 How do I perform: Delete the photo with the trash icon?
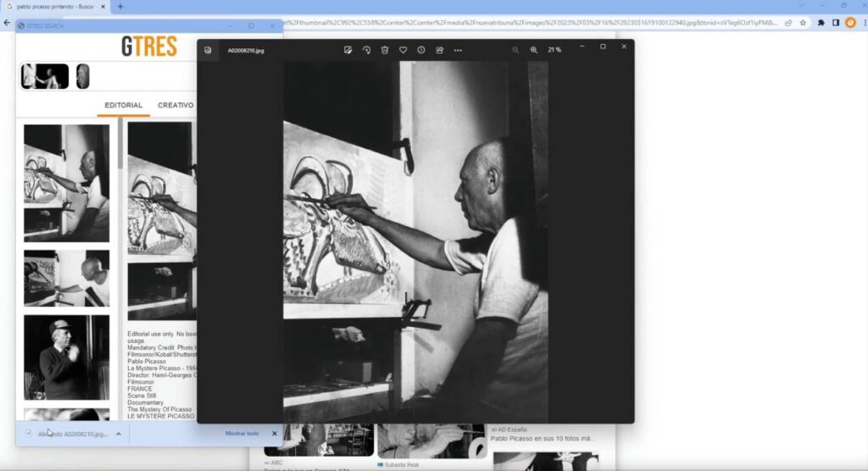[x=385, y=50]
